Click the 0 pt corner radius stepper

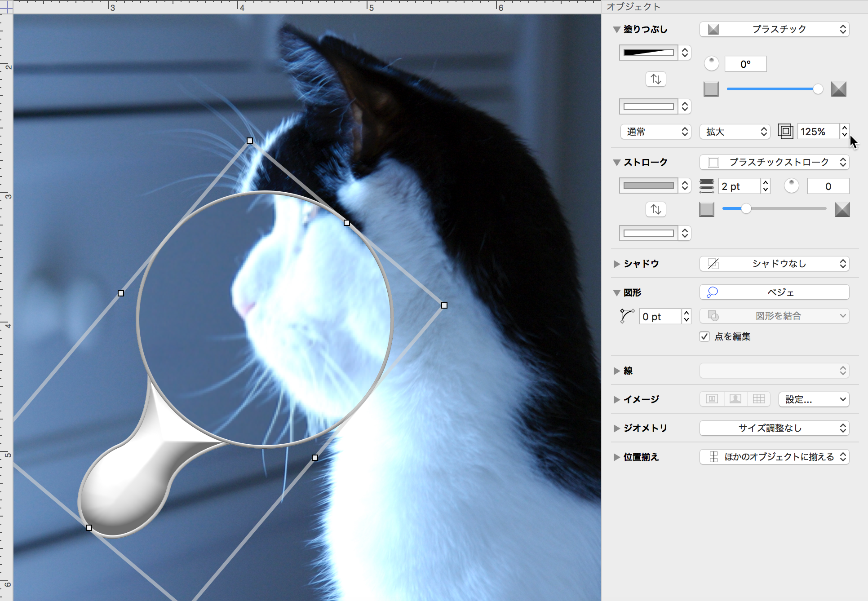[x=686, y=317]
